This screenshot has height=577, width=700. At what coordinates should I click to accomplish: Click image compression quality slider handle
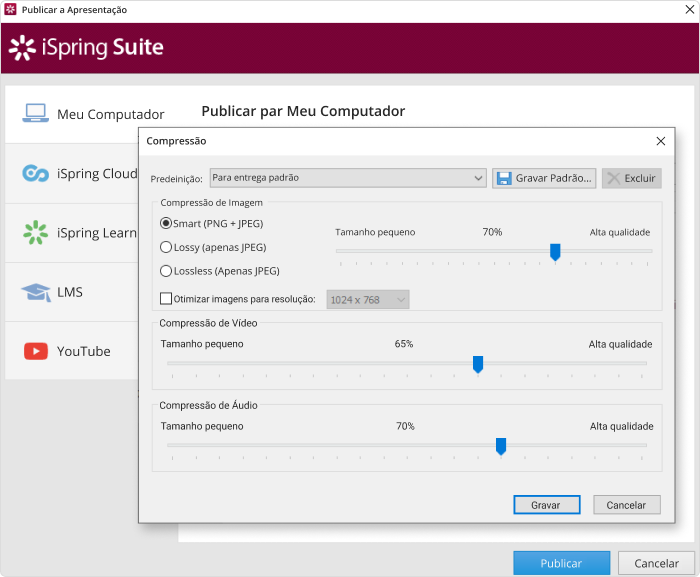pos(555,252)
